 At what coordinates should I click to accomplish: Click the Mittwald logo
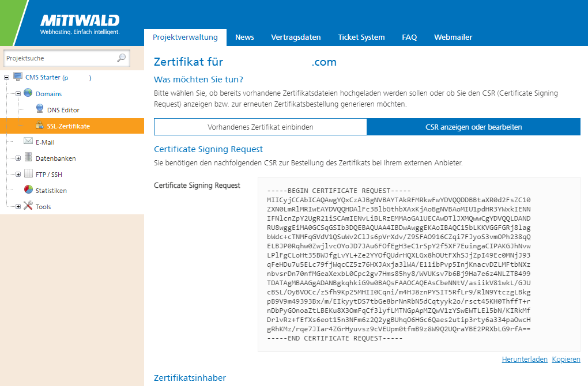(x=80, y=25)
